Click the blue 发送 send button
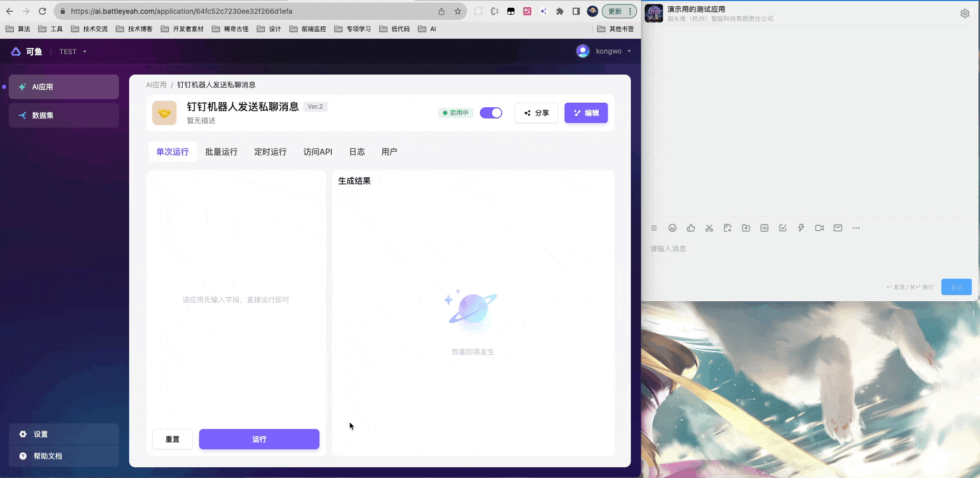This screenshot has width=980, height=478. tap(957, 287)
